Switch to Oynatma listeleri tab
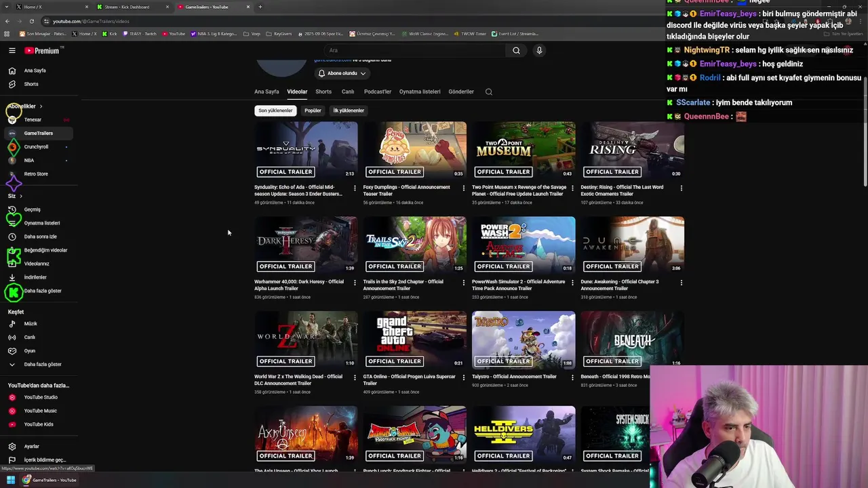Viewport: 868px width, 488px height. point(420,91)
